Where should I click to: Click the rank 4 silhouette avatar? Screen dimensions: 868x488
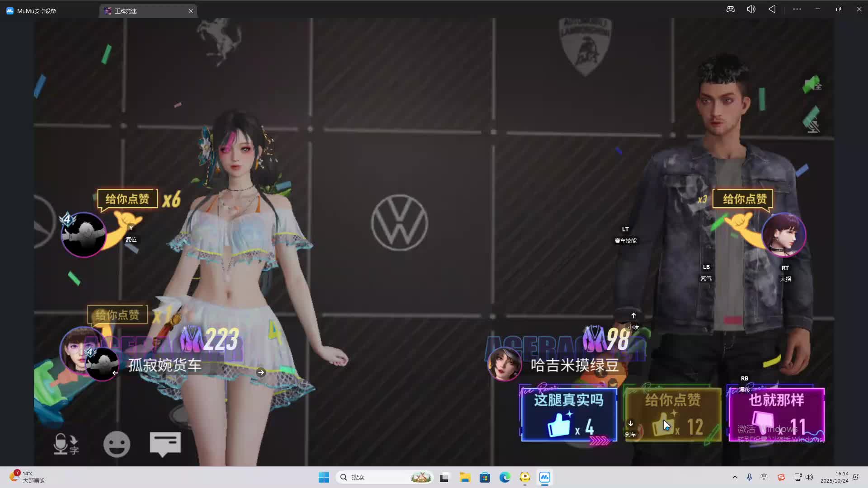[x=84, y=235]
